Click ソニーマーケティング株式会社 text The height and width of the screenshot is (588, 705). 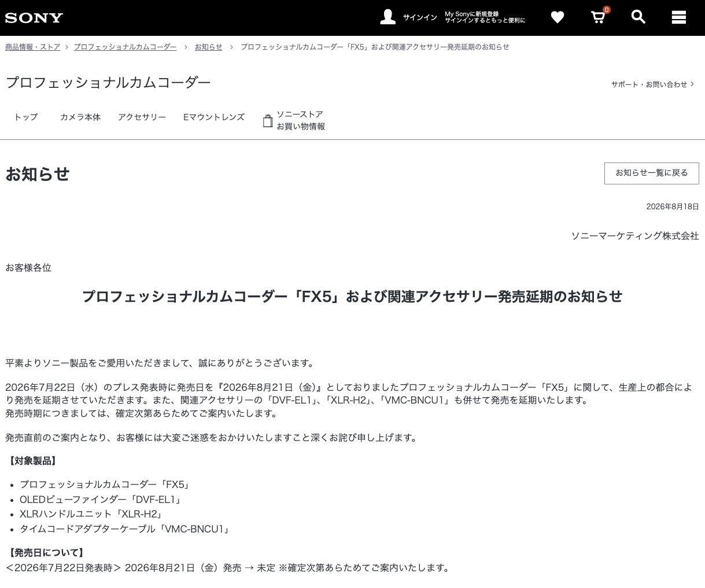635,236
